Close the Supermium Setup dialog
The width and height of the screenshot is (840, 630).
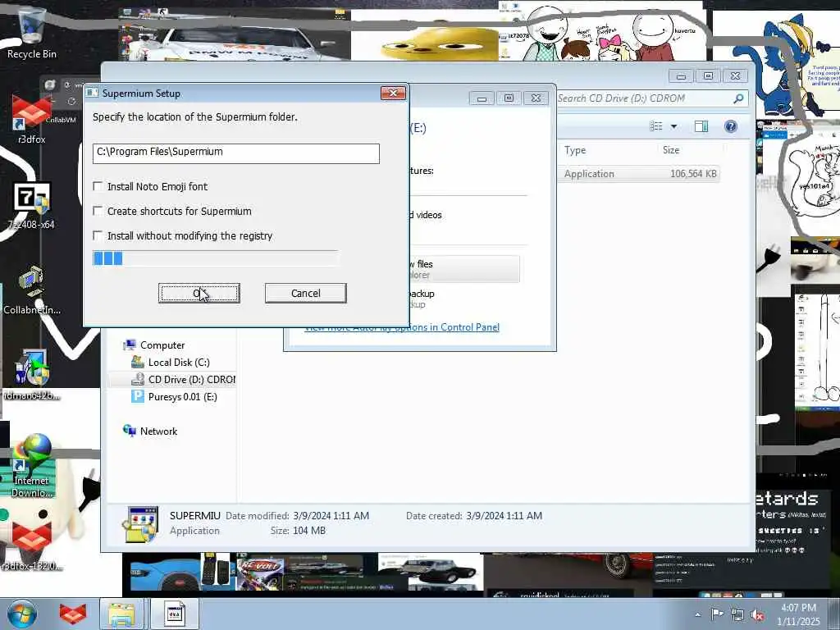tap(393, 94)
